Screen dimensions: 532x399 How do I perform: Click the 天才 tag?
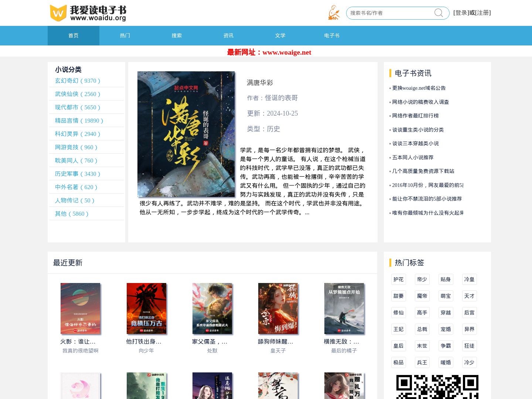tap(469, 296)
